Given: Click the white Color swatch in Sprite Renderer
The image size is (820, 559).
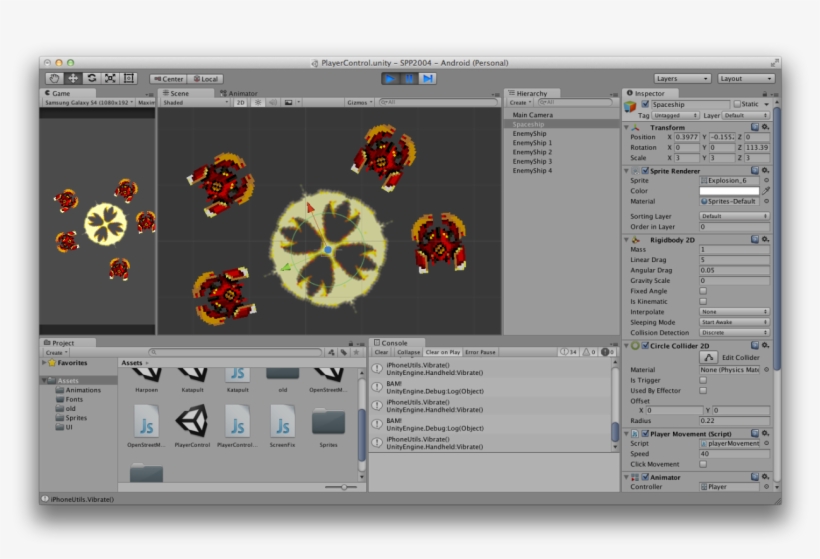Looking at the screenshot, I should [x=729, y=190].
